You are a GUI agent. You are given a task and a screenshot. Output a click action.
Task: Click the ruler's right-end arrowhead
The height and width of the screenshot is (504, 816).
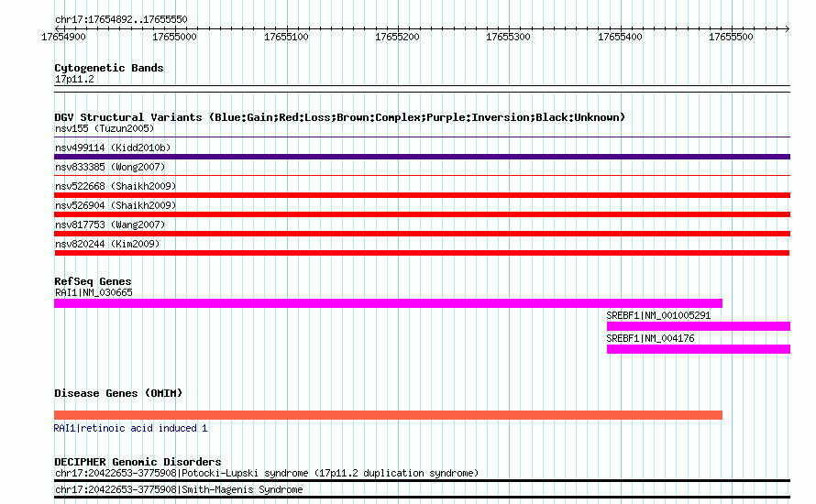click(788, 28)
